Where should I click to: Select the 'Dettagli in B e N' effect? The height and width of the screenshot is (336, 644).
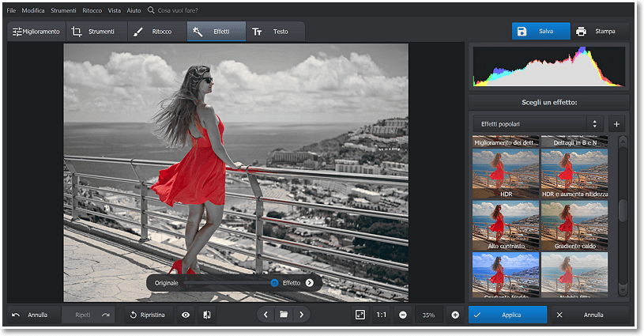(x=574, y=142)
